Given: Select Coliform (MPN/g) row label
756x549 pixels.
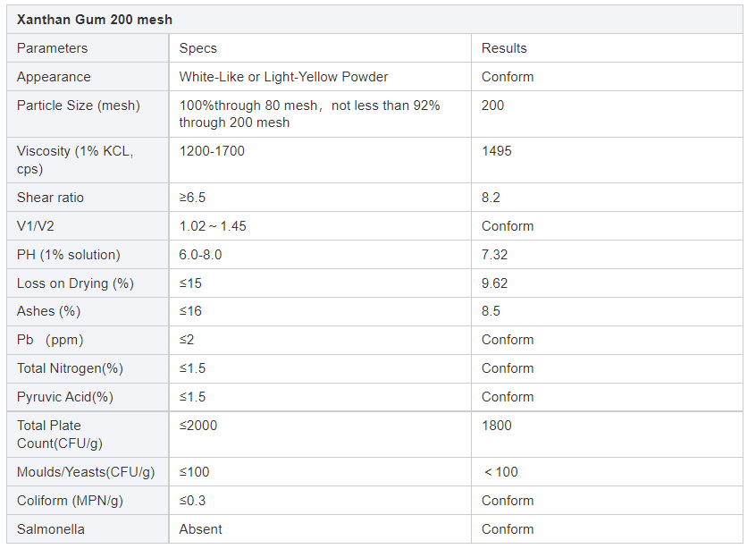Looking at the screenshot, I should [70, 501].
